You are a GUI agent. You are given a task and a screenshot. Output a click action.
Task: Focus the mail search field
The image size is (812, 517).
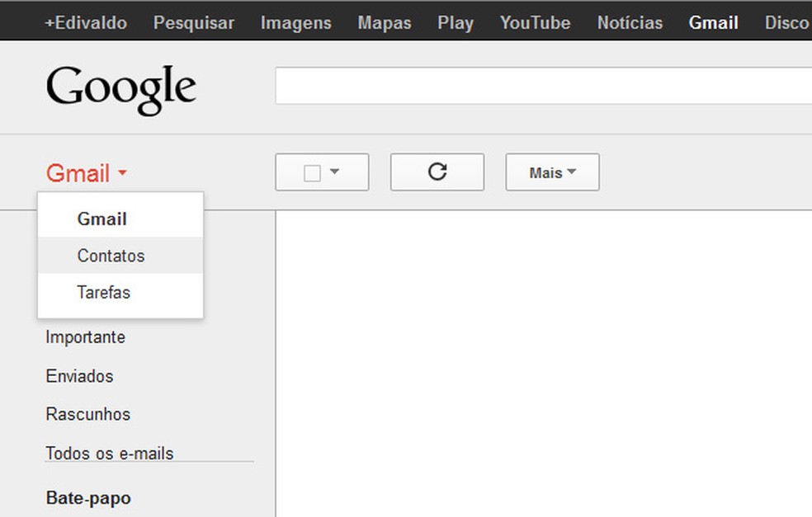[x=543, y=86]
